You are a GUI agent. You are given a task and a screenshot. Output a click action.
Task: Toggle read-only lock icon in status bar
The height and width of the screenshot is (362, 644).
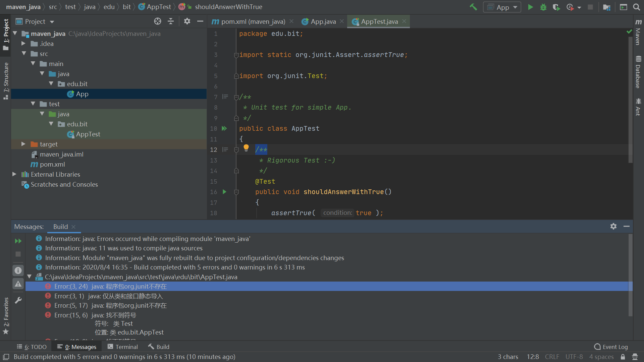pyautogui.click(x=623, y=357)
